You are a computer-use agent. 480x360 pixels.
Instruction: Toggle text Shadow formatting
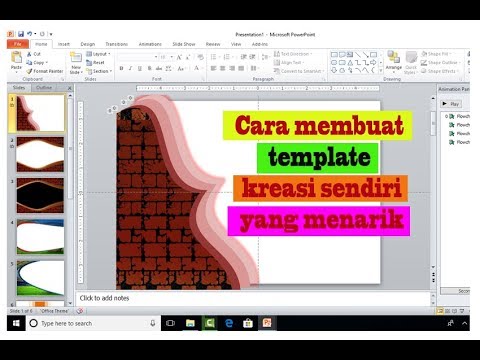coord(149,68)
